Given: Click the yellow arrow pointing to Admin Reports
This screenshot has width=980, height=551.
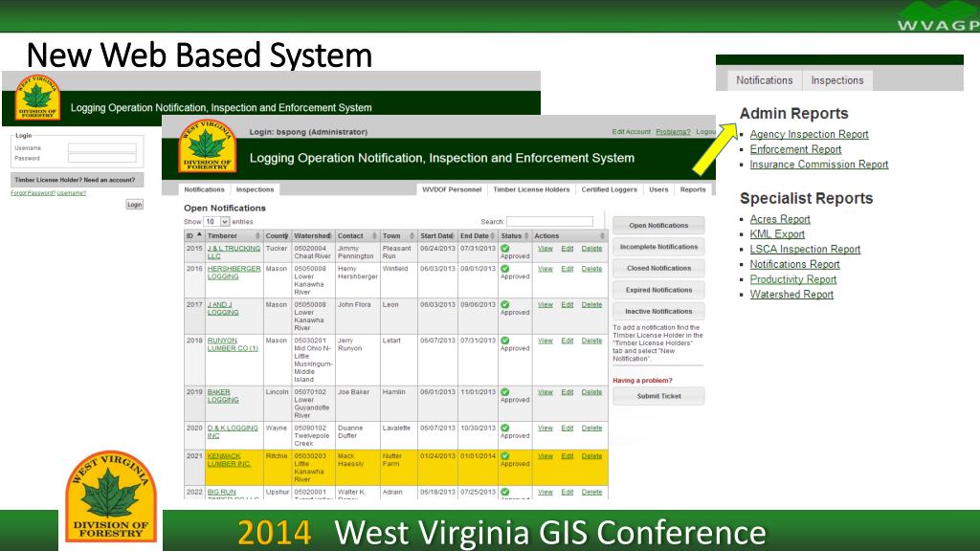Looking at the screenshot, I should 715,149.
